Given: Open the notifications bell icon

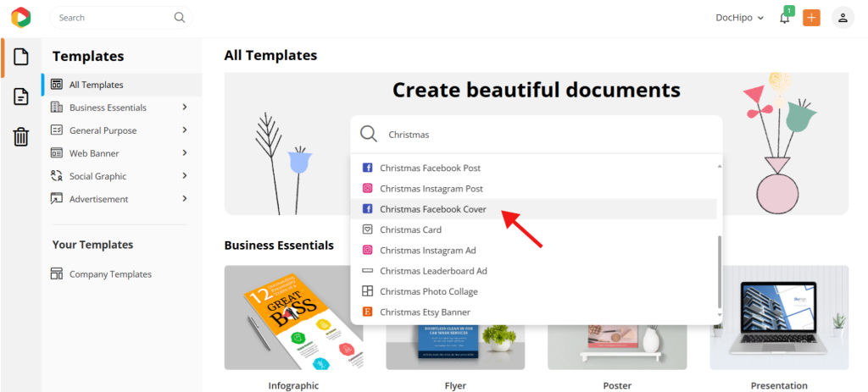Looking at the screenshot, I should (785, 18).
